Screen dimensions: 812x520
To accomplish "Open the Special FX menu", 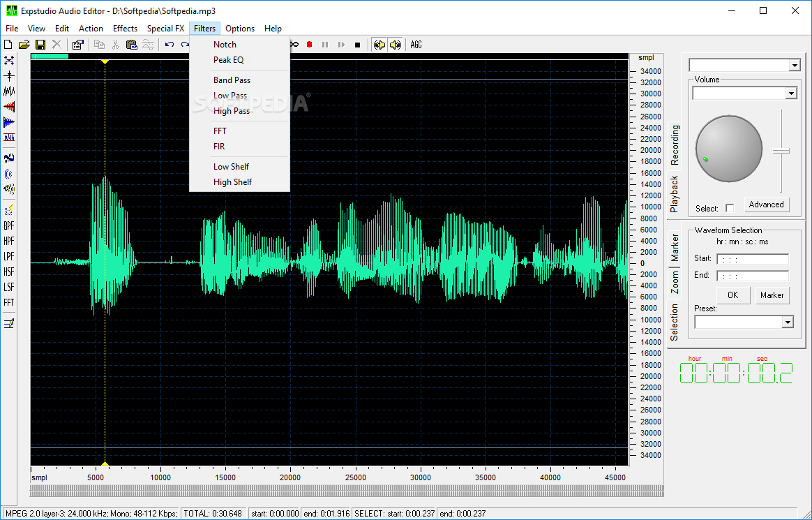I will pos(166,29).
